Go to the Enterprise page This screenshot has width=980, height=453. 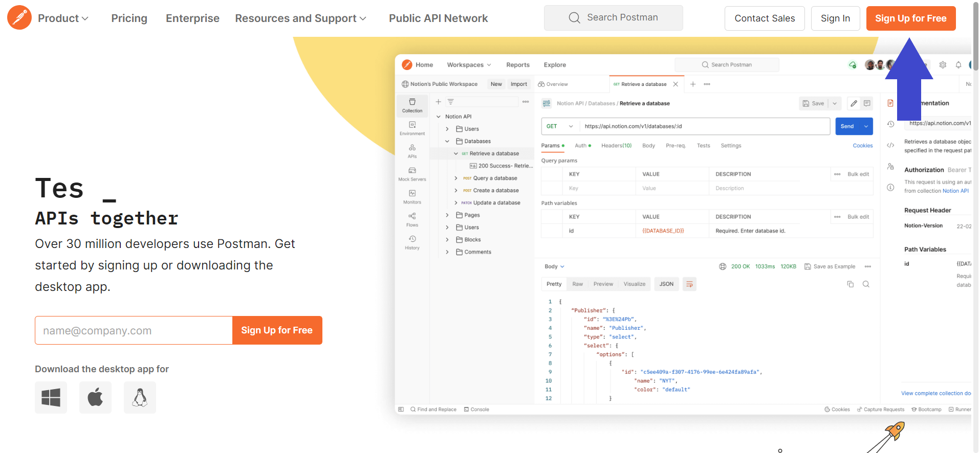click(192, 18)
